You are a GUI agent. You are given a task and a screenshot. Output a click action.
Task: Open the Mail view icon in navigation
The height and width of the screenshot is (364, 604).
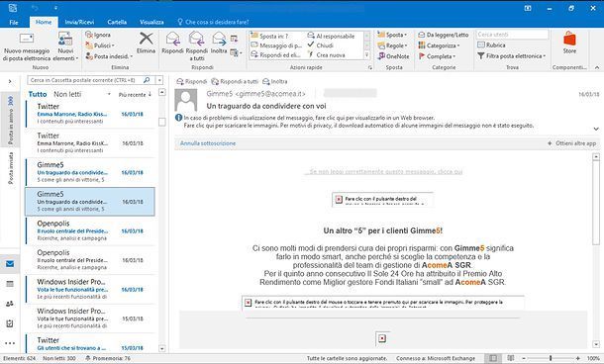click(10, 264)
